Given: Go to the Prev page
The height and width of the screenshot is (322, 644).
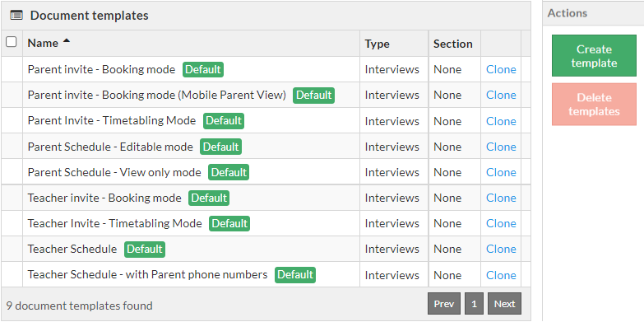Looking at the screenshot, I should (x=444, y=304).
